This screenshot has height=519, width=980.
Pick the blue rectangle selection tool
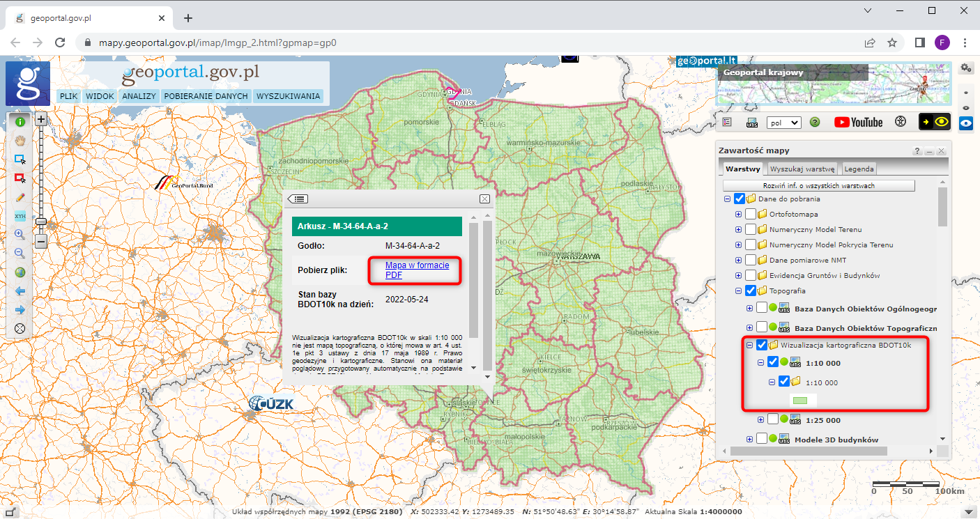[20, 159]
